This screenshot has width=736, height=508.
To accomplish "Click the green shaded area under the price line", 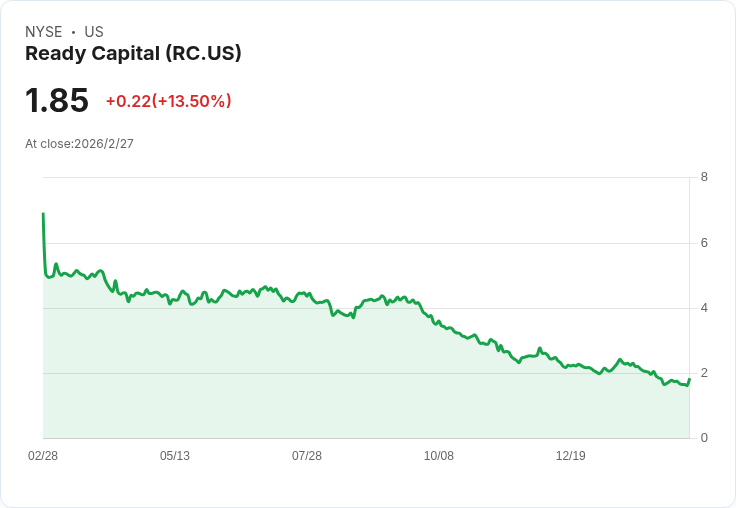I will 300,380.
